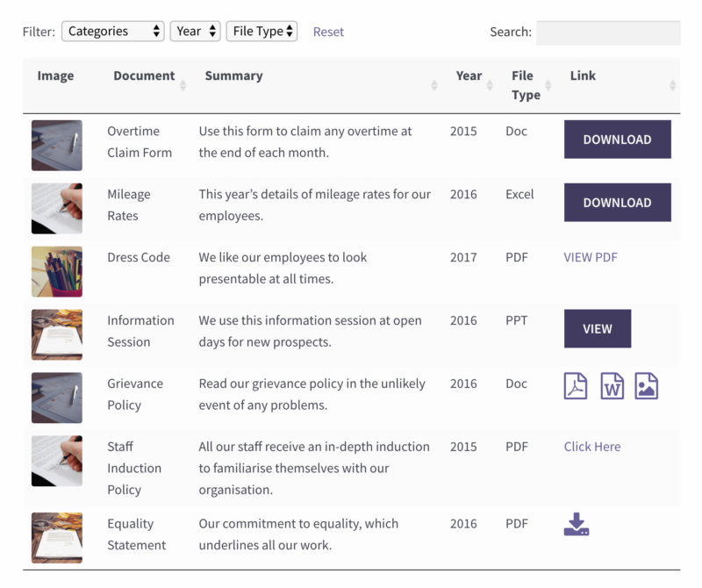The height and width of the screenshot is (588, 702).
Task: Open the Year filter dropdown
Action: pyautogui.click(x=195, y=31)
